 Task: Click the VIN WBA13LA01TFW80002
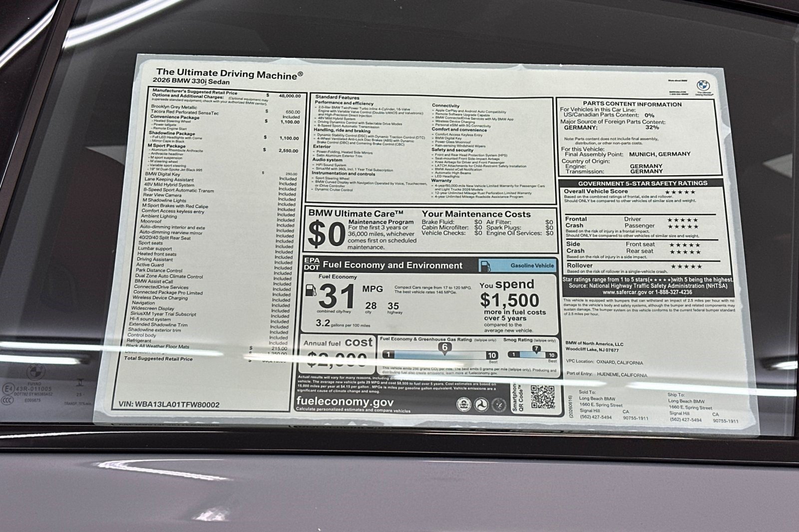tap(169, 405)
